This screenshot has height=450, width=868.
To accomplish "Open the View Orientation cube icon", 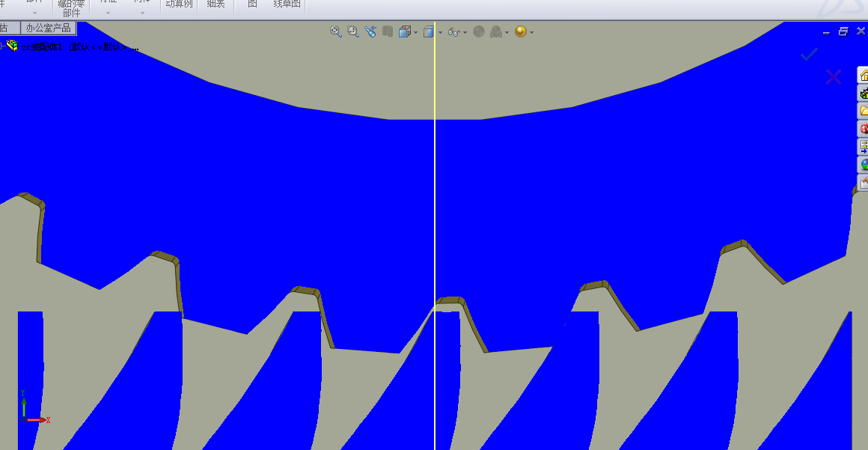I will [405, 31].
